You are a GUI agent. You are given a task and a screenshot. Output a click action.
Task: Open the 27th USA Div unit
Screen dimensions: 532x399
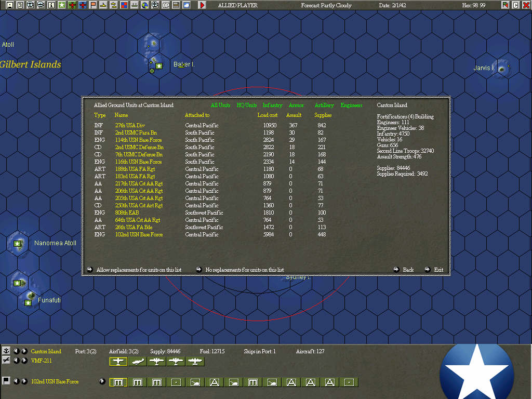click(x=130, y=125)
